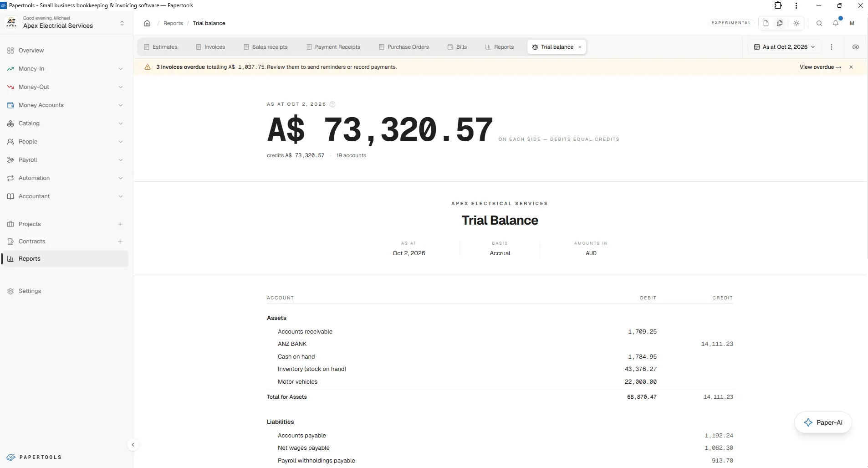868x468 pixels.
Task: Close the Trial balance tab
Action: pos(580,47)
